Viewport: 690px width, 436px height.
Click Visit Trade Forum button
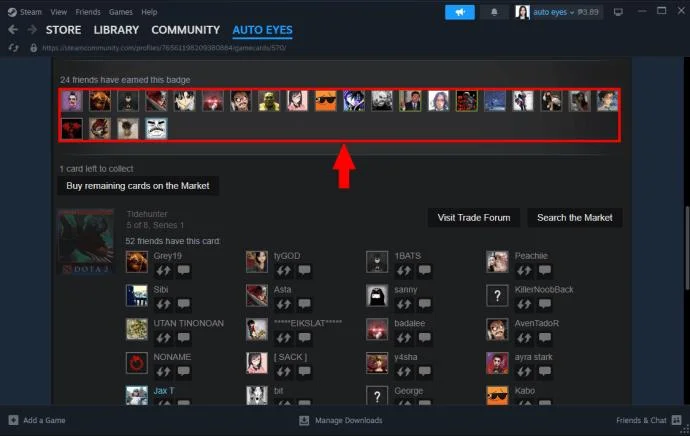pos(474,218)
